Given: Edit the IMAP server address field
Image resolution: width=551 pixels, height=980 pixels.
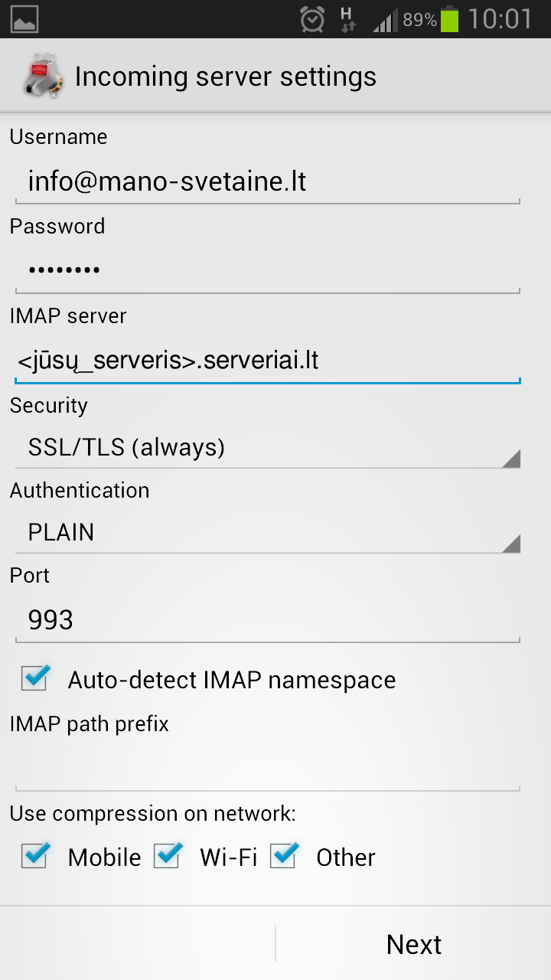Looking at the screenshot, I should [x=267, y=360].
